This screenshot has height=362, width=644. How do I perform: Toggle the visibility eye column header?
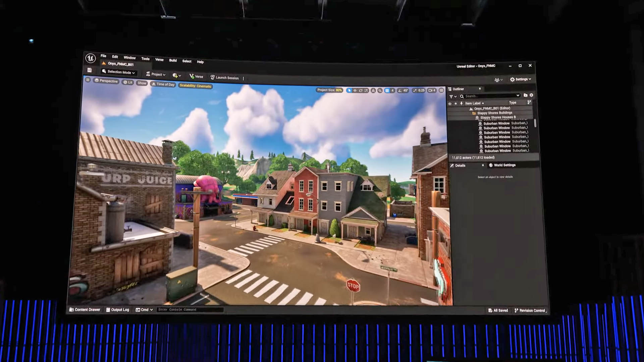(450, 104)
